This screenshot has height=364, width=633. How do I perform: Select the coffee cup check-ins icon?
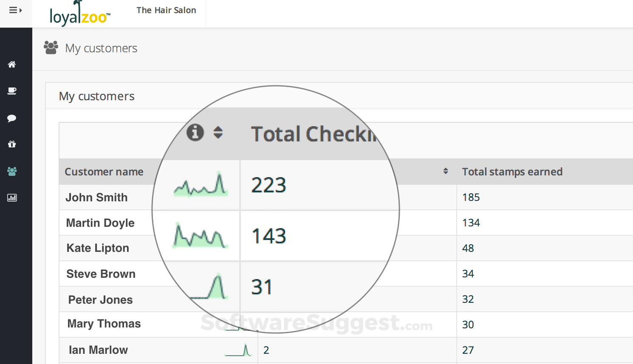12,91
